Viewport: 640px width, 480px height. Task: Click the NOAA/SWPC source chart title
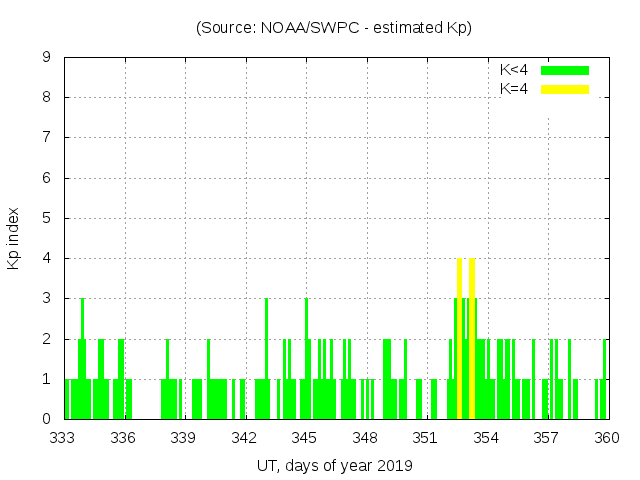point(334,28)
